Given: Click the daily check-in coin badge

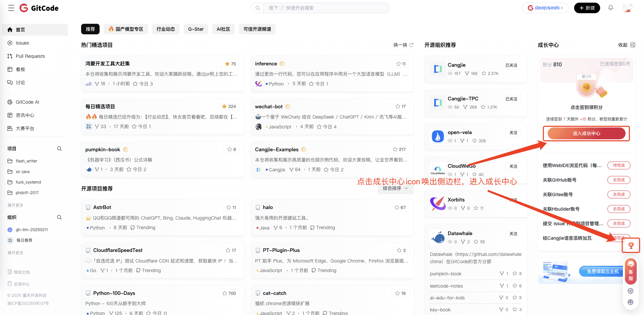Looking at the screenshot, I should pyautogui.click(x=587, y=87).
